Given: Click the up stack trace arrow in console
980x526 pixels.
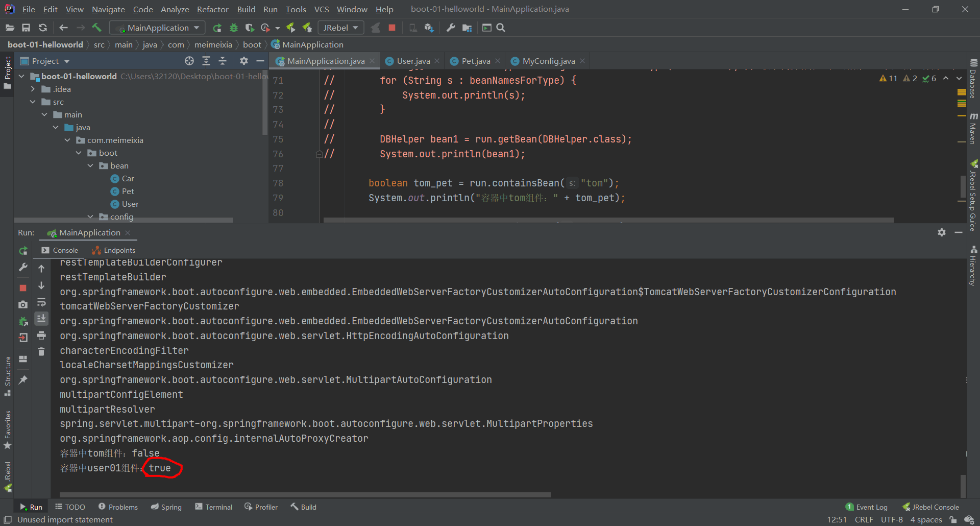Looking at the screenshot, I should [41, 269].
